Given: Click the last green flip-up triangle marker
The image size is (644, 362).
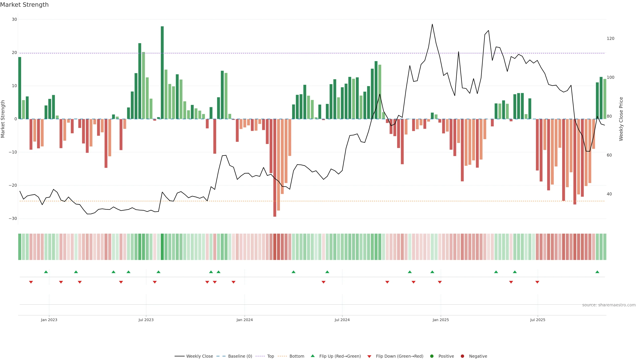Looking at the screenshot, I should [x=597, y=272].
